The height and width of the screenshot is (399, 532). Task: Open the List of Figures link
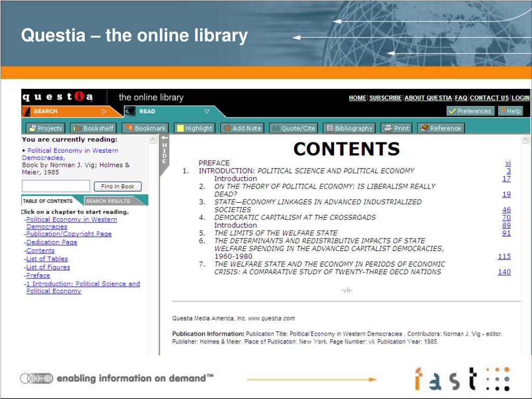(x=48, y=267)
